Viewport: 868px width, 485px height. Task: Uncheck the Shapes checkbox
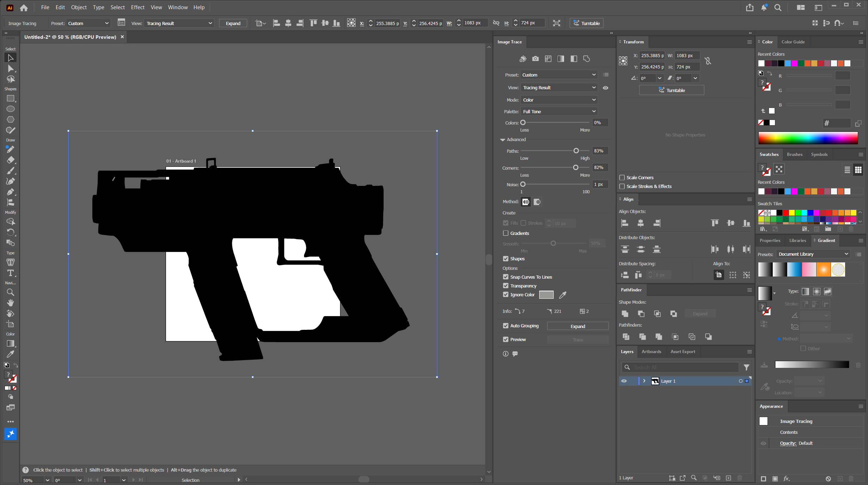[x=506, y=259]
